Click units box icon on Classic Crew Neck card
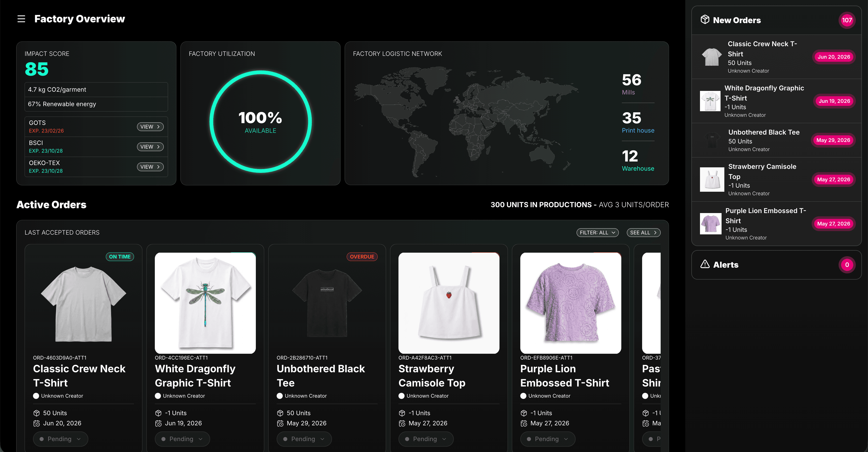 pyautogui.click(x=36, y=413)
